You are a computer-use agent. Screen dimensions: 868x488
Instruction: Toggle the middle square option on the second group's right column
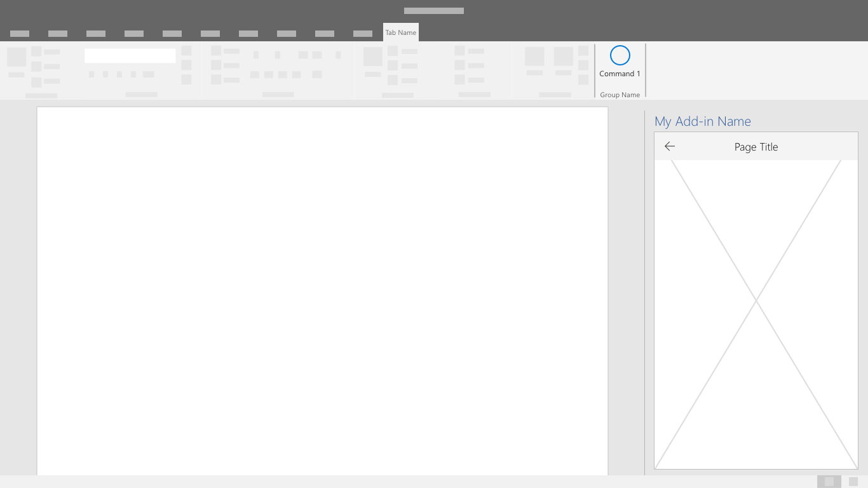[186, 64]
